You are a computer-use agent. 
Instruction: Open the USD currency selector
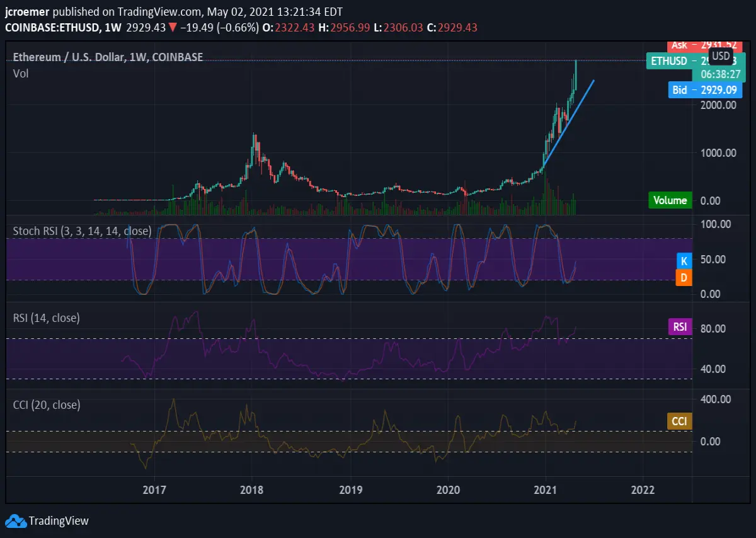click(721, 57)
